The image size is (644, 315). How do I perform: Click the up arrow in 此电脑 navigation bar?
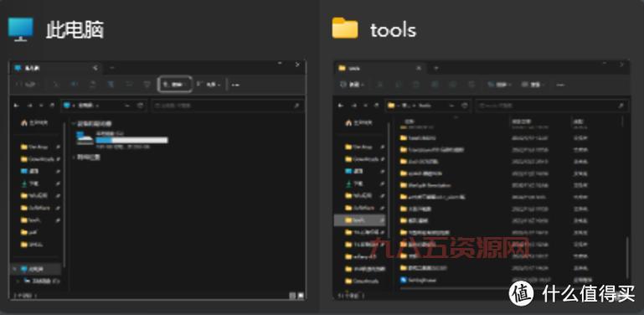point(52,106)
